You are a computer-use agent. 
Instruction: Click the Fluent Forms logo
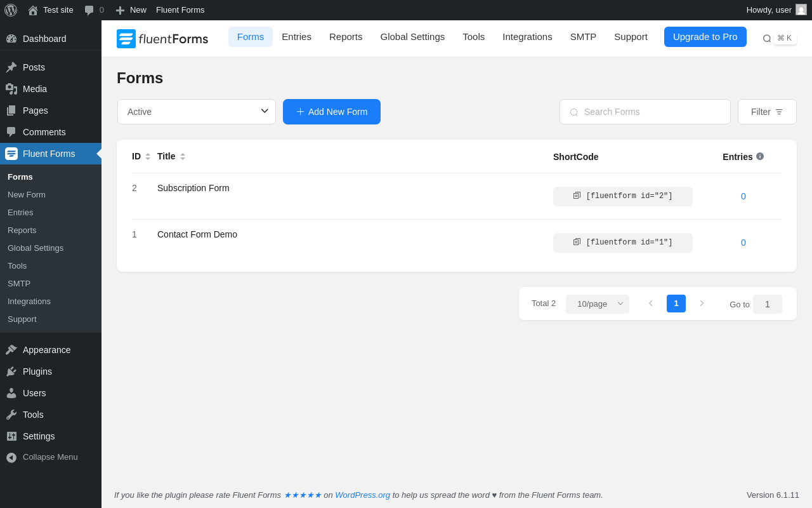click(x=162, y=39)
